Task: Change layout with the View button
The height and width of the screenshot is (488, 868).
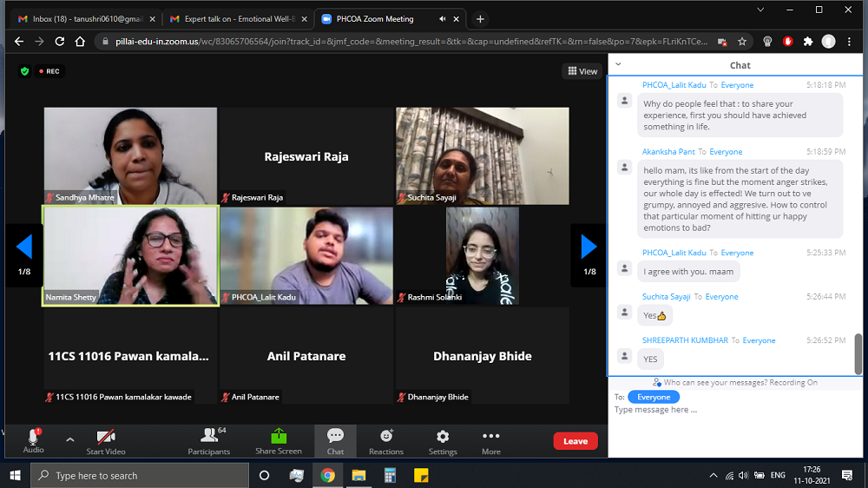Action: [x=582, y=71]
